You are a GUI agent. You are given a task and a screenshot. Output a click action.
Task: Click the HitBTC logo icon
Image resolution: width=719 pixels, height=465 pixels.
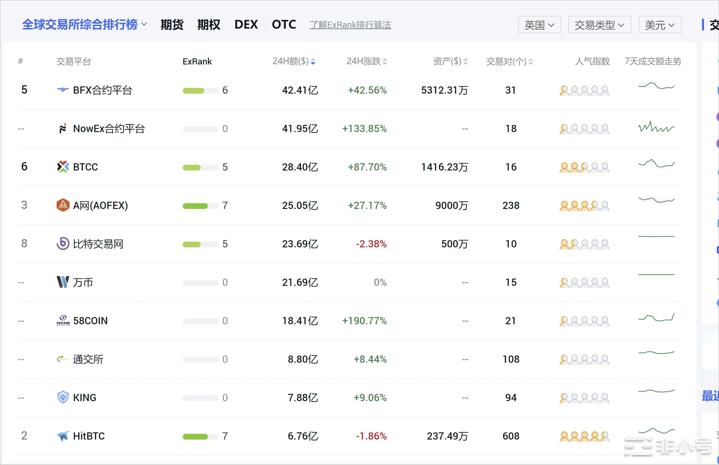tap(63, 436)
